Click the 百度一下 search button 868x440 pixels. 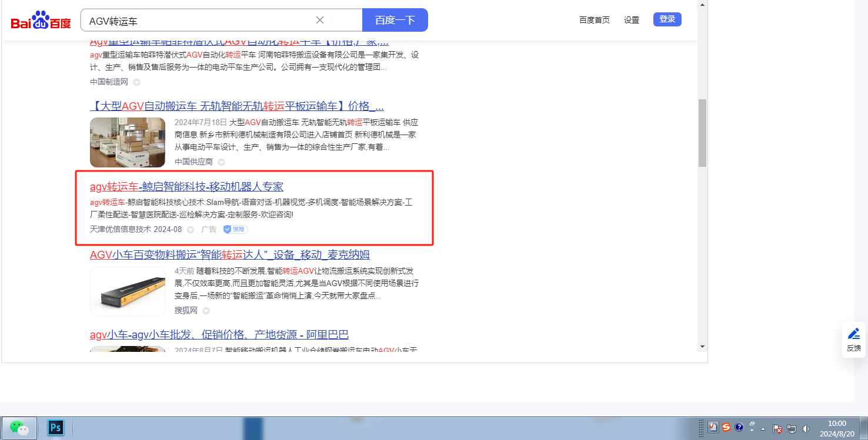tap(395, 20)
